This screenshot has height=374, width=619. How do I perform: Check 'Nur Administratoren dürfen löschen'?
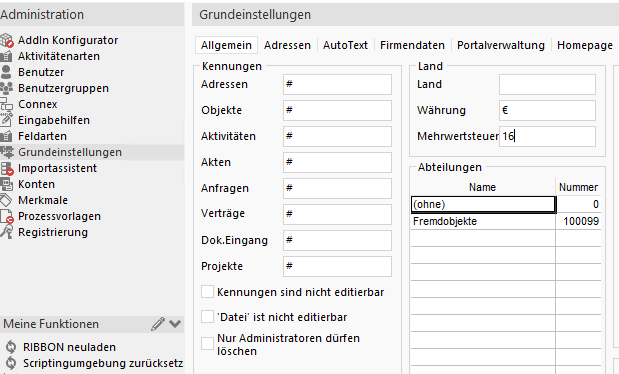[x=207, y=344]
